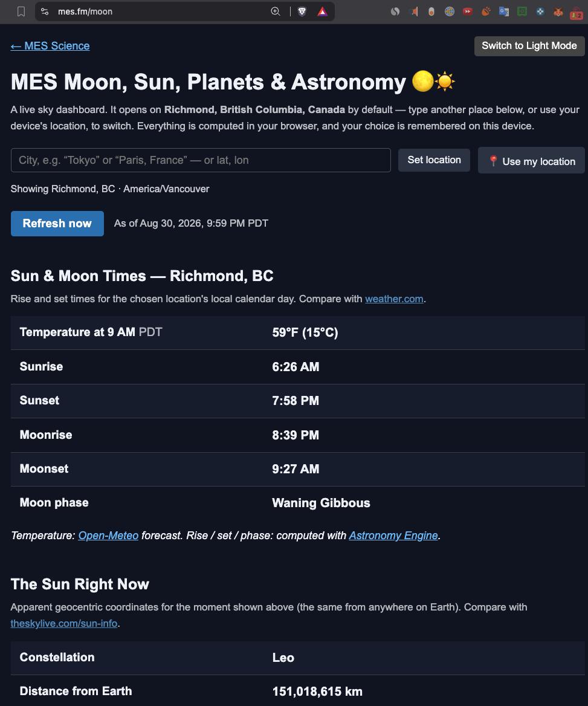The width and height of the screenshot is (588, 706).
Task: Click the bookmark icon beside address bar
Action: point(21,11)
